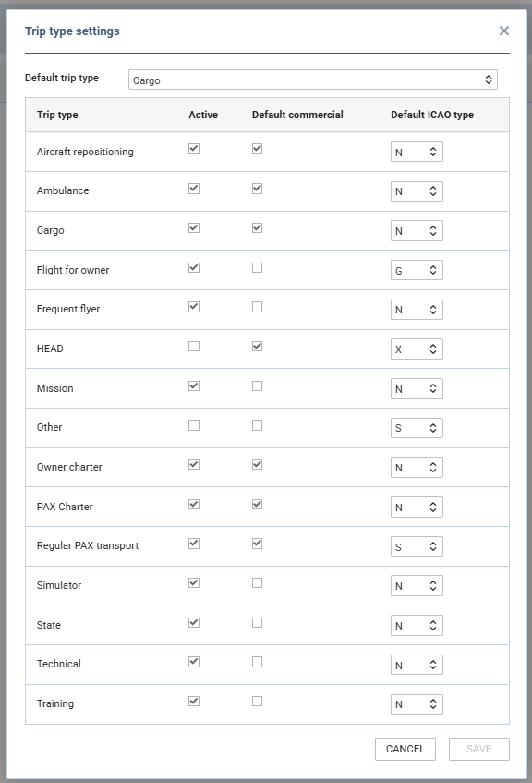The width and height of the screenshot is (532, 783).
Task: Open ICAO type dropdown for HEAD
Action: 417,349
